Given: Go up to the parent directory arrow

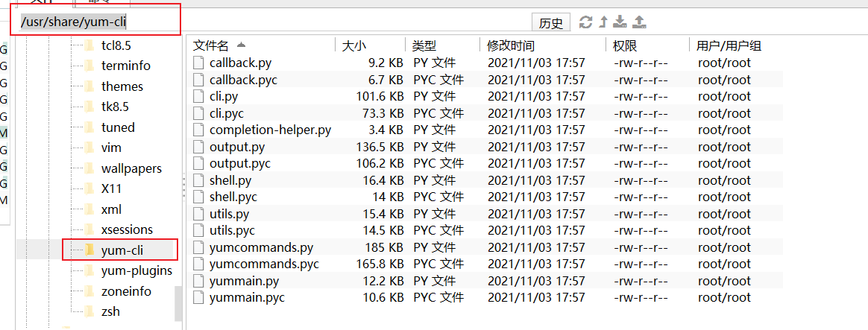Looking at the screenshot, I should (603, 22).
